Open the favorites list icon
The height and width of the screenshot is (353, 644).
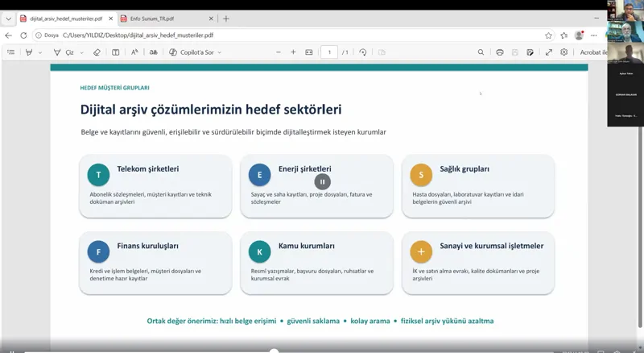pyautogui.click(x=564, y=35)
